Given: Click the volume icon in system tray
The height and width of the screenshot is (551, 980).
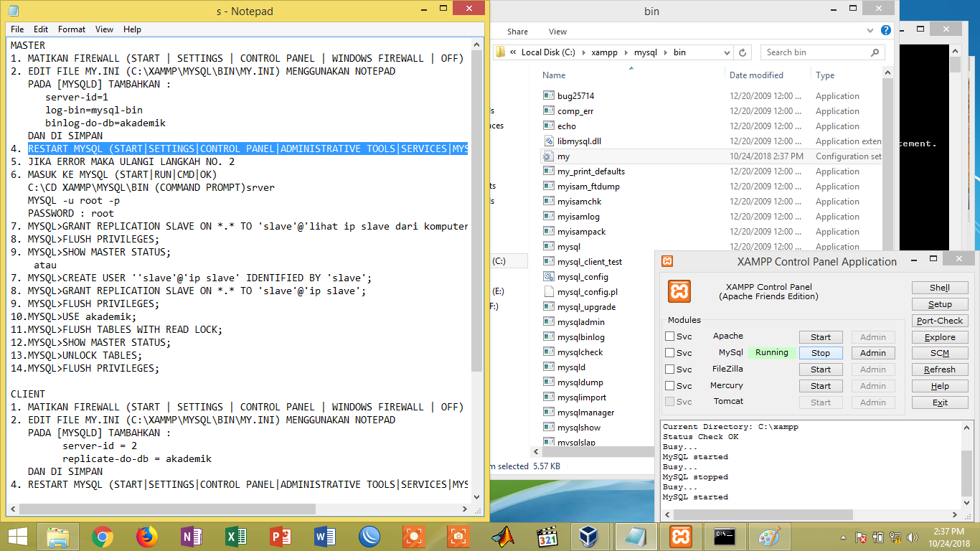Looking at the screenshot, I should coord(913,537).
